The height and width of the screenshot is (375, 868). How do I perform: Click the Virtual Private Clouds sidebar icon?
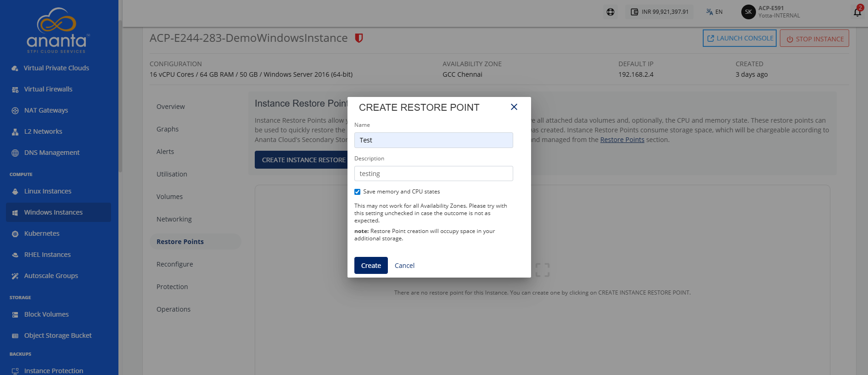pos(15,68)
